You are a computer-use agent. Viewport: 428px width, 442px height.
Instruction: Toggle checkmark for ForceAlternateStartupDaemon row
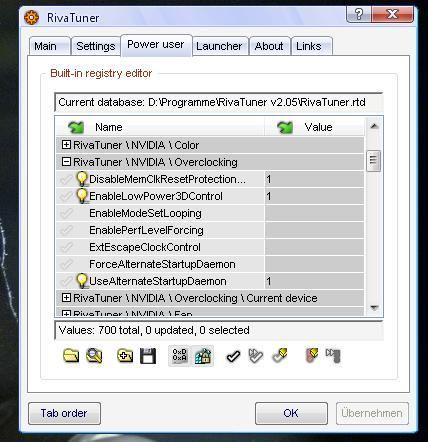66,264
